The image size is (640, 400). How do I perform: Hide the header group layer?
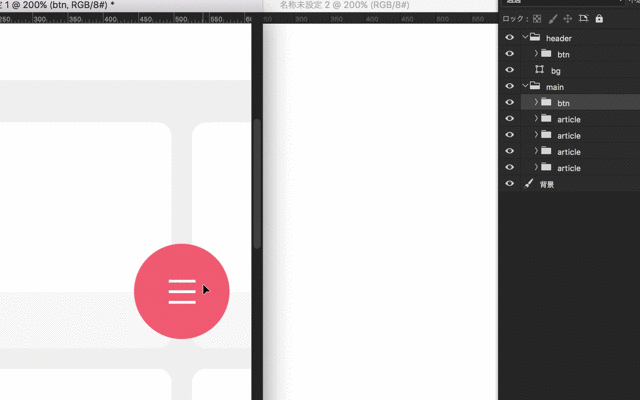509,37
